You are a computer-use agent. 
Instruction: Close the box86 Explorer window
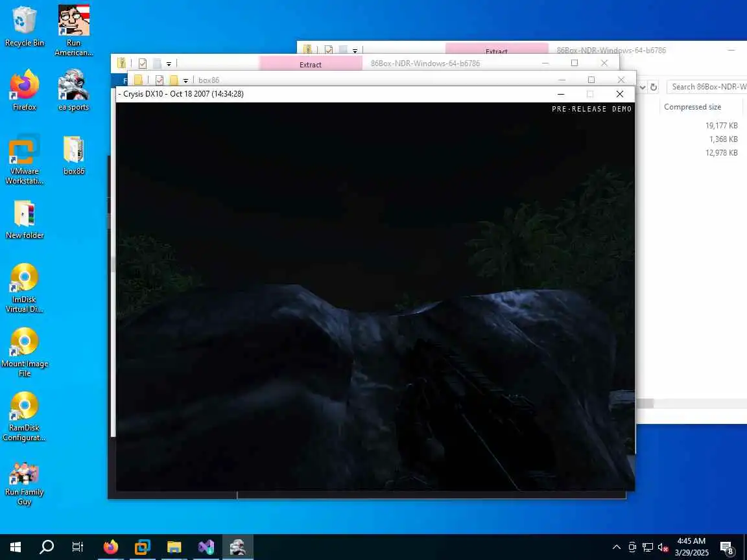[x=621, y=80]
